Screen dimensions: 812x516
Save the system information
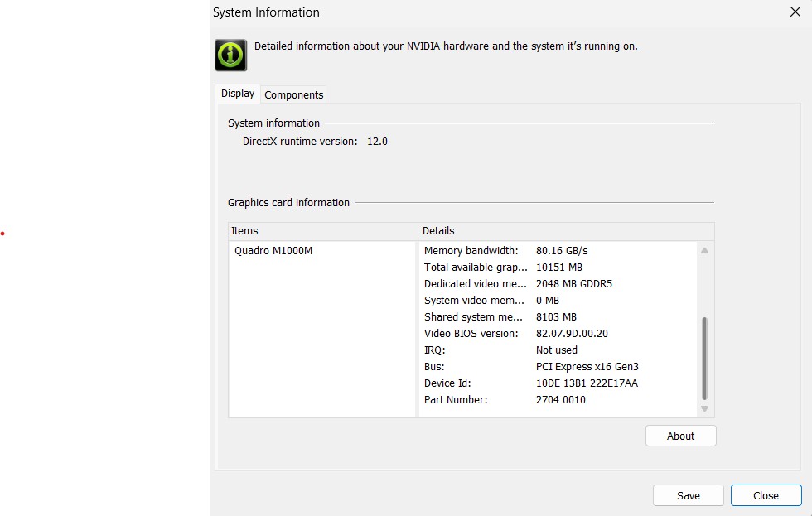pos(689,495)
